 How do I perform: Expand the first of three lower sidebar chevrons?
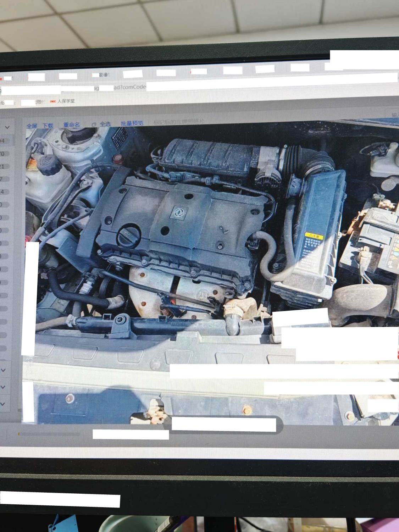click(3, 370)
